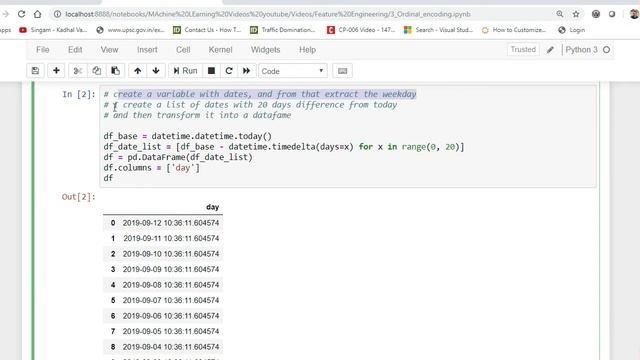Open the File menu

point(42,50)
